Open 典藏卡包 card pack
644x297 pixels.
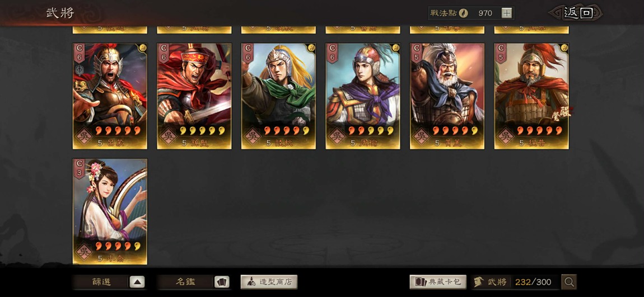[x=438, y=282]
